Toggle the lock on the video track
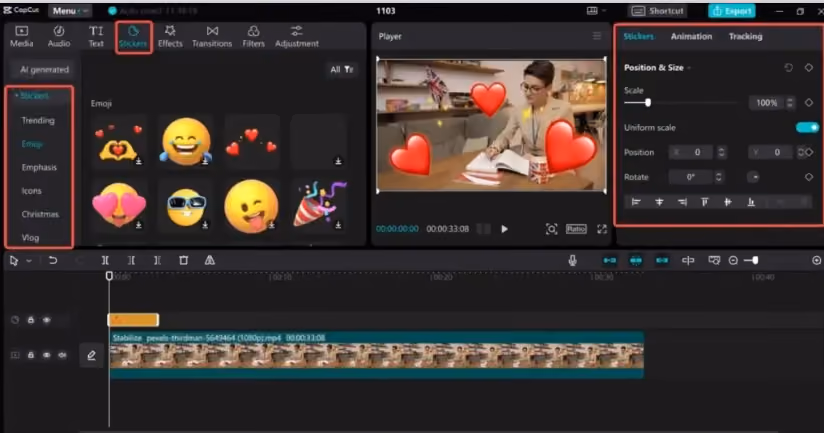Viewport: 824px width, 433px height. click(x=31, y=355)
